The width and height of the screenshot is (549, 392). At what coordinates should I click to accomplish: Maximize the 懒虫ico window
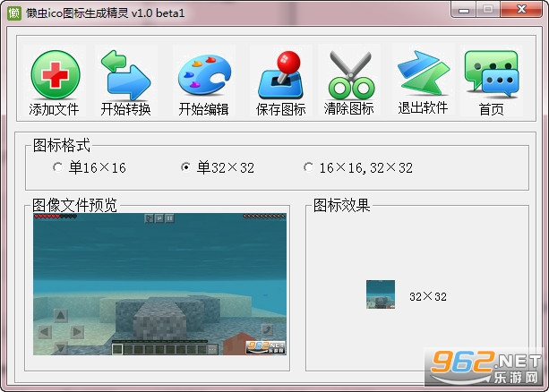[488, 10]
